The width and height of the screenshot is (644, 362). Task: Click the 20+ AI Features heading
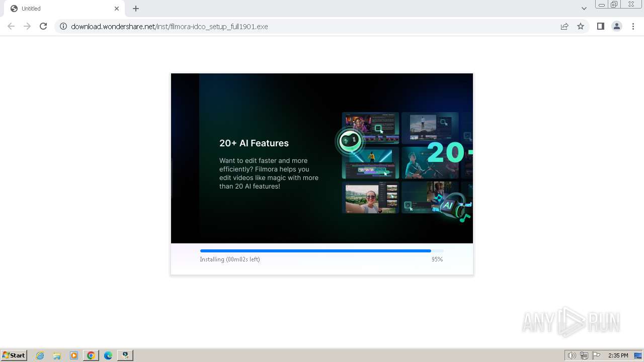point(254,143)
